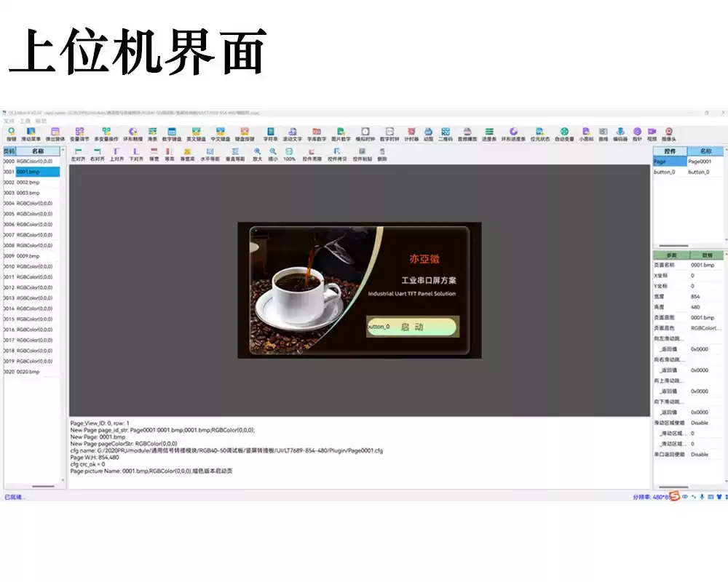The height and width of the screenshot is (582, 728).
Task: Select the 摄像头 camera tool
Action: point(668,134)
